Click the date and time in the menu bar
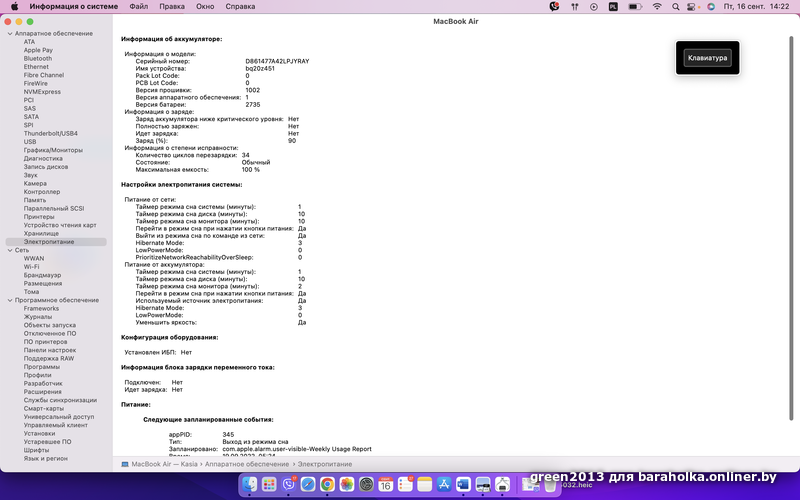Screen dimensions: 800x500 point(756,7)
